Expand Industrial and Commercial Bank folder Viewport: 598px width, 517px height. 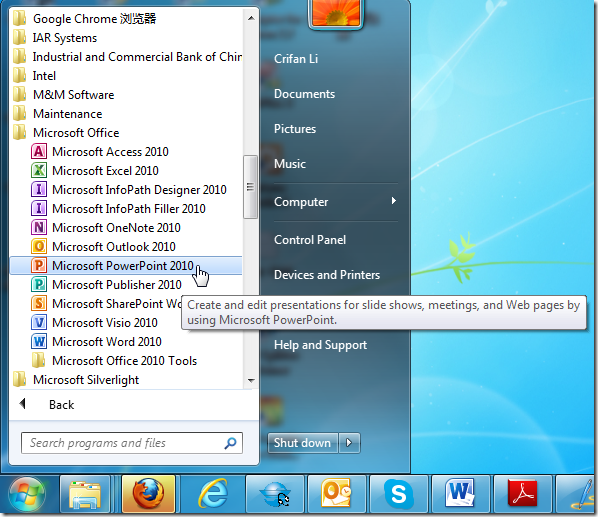[x=126, y=56]
